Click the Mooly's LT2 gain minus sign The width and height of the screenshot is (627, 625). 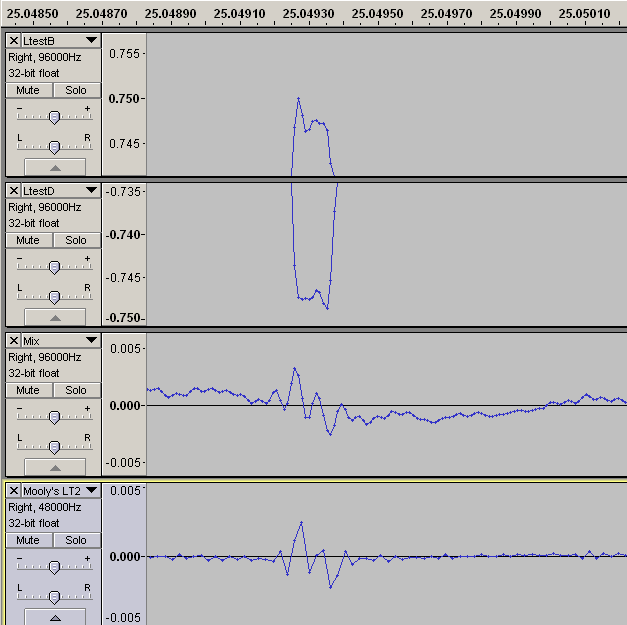point(20,558)
